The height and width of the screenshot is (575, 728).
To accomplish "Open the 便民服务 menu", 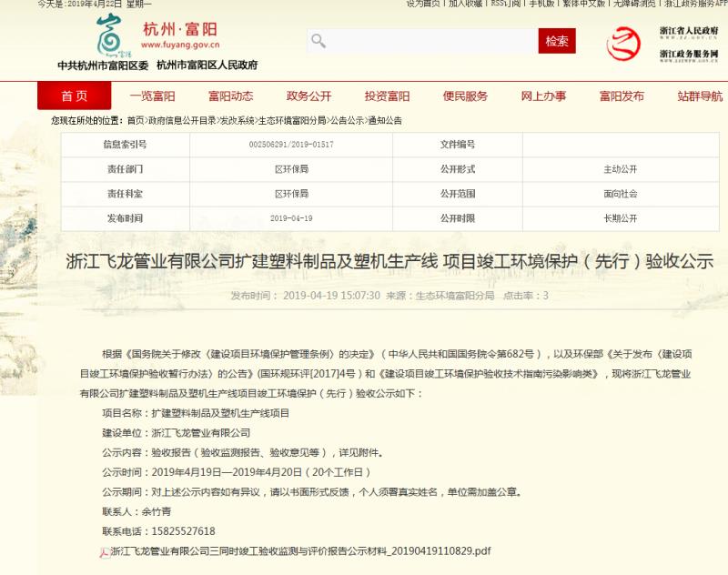I will [x=465, y=96].
